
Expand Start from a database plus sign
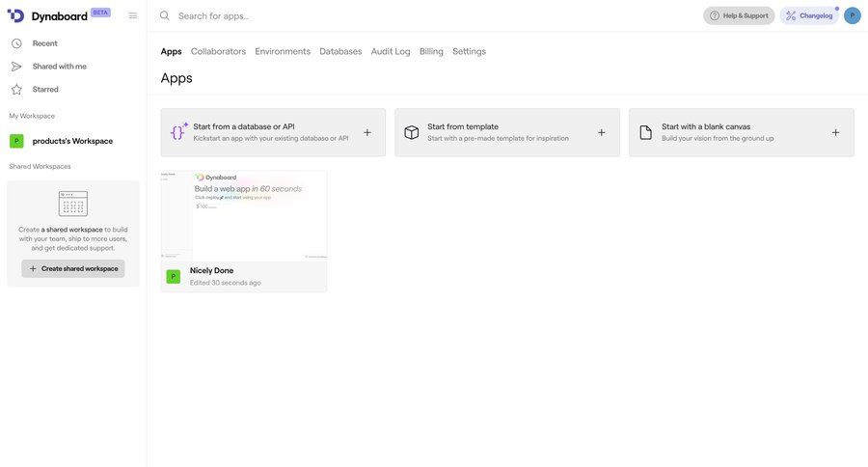tap(367, 132)
